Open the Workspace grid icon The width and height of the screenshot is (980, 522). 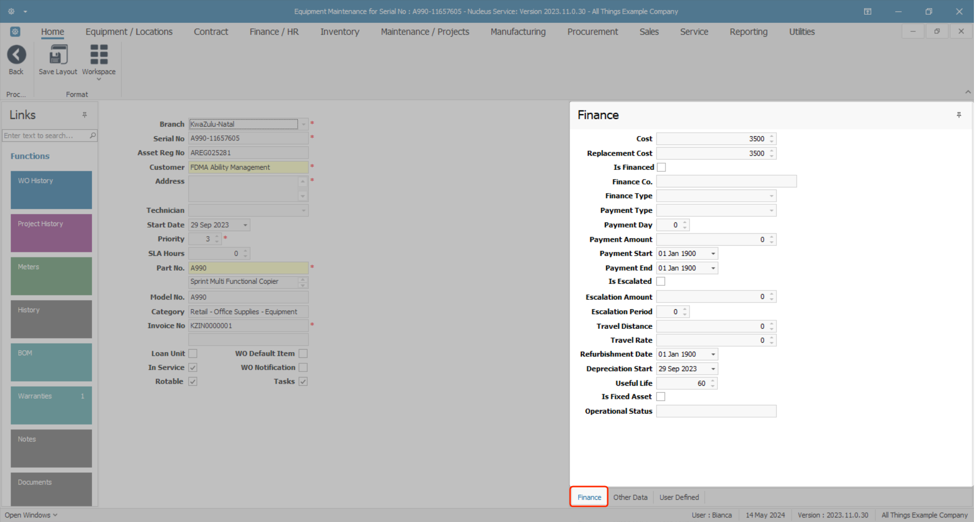pyautogui.click(x=99, y=55)
